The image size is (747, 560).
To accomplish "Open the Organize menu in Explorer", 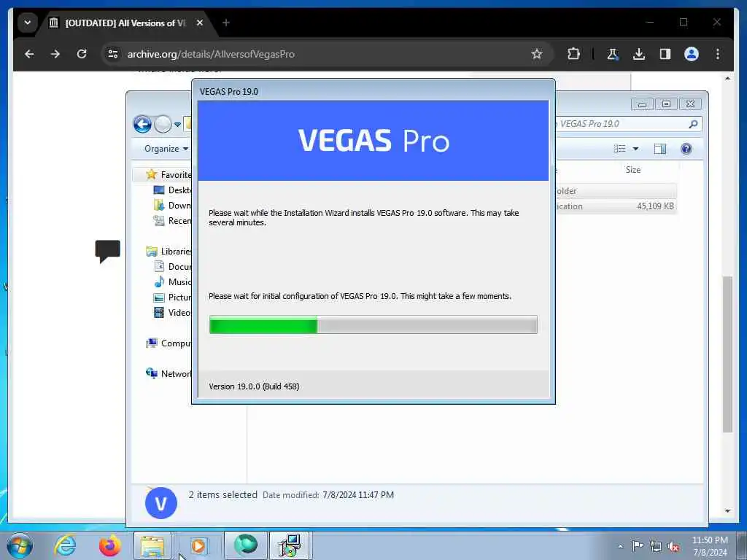I will (166, 149).
